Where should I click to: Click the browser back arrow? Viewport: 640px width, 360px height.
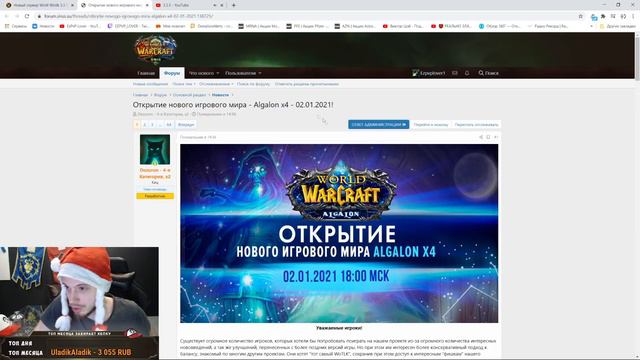(7, 16)
